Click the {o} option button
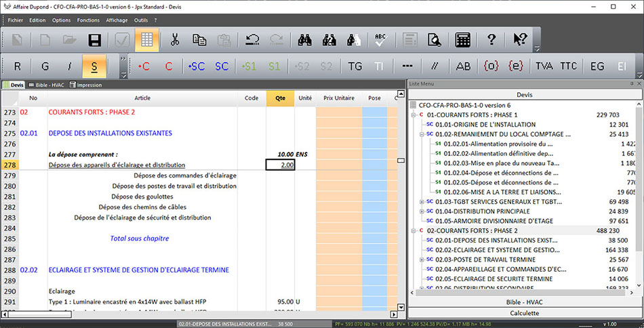 pos(491,66)
